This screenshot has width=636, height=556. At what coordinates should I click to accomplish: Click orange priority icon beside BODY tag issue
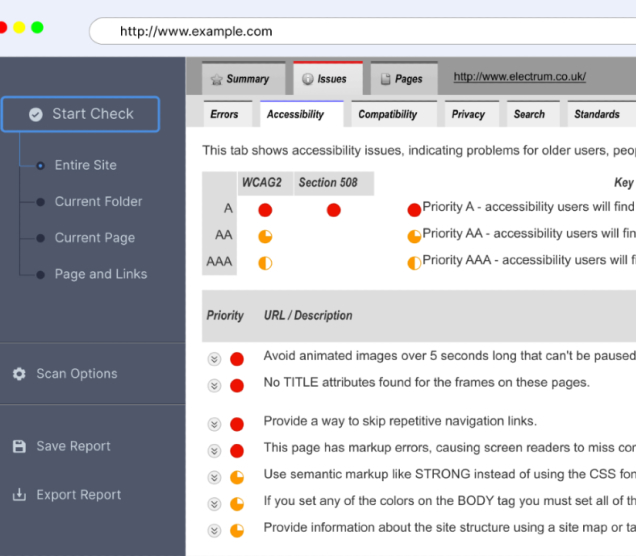[x=237, y=504]
